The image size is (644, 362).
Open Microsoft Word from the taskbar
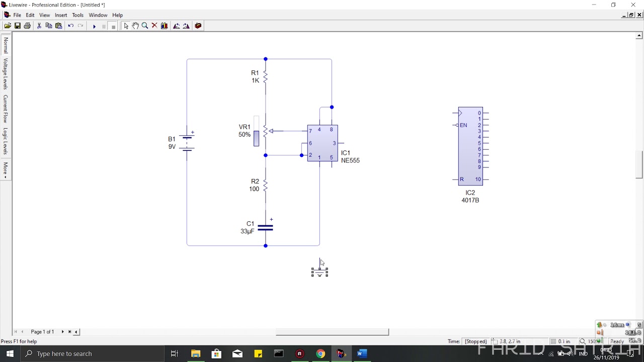point(362,354)
